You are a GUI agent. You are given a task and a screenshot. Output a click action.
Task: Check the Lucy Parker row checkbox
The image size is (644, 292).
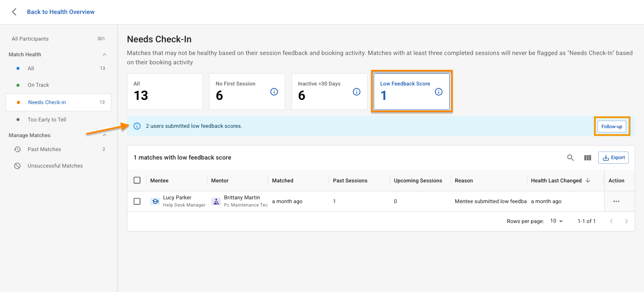(x=137, y=201)
